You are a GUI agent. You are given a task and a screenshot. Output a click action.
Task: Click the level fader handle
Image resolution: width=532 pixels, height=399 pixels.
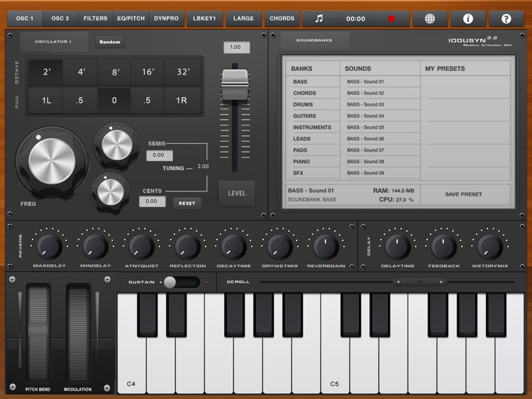point(235,84)
